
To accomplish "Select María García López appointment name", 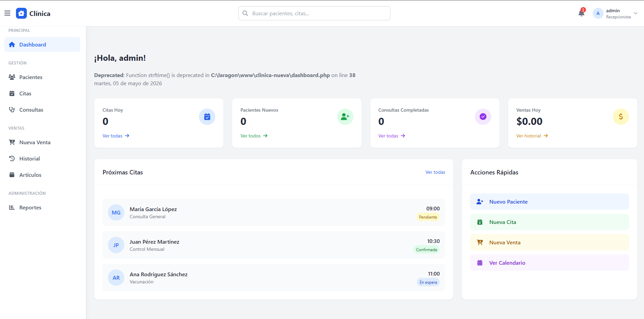I will (153, 209).
